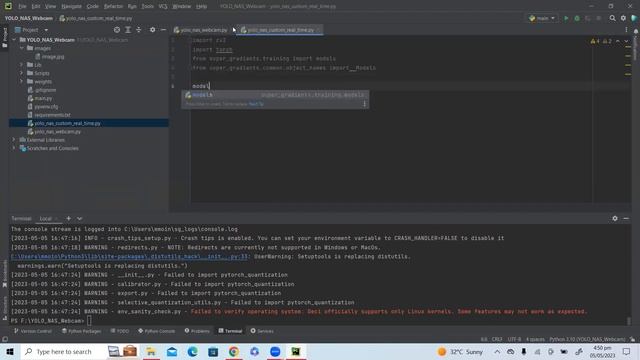
Task: Open File Explorer from the taskbar
Action: [151, 351]
